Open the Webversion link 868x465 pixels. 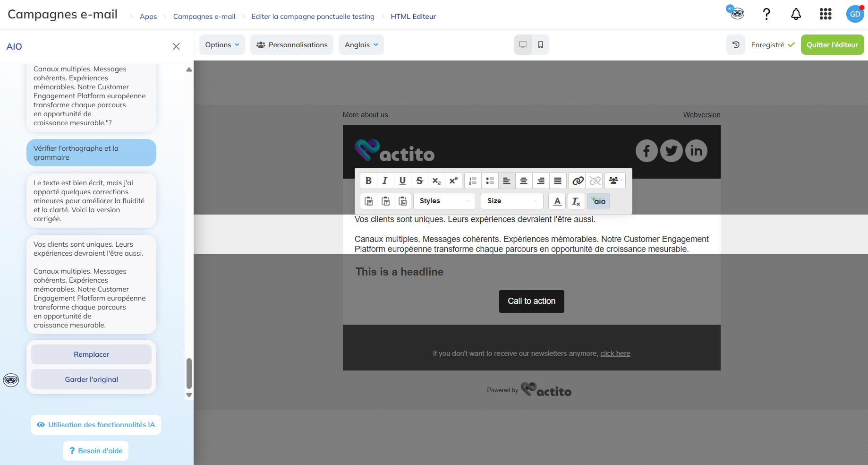point(702,115)
